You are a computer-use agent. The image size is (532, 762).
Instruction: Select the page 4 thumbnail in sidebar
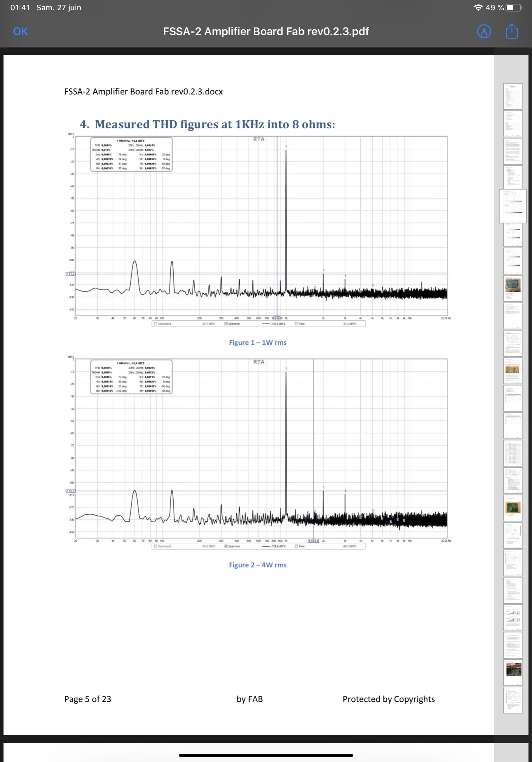[513, 177]
